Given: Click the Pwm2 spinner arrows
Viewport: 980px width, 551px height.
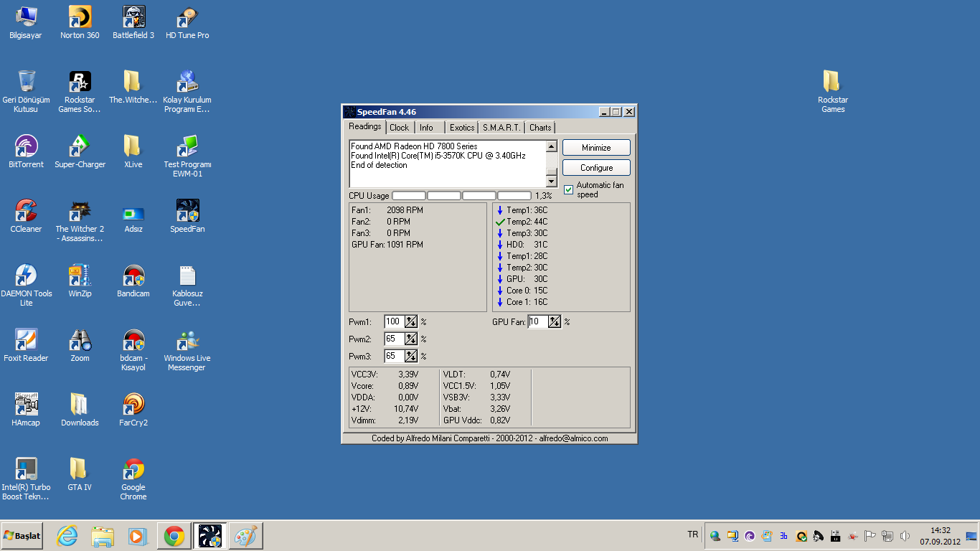Looking at the screenshot, I should click(x=411, y=339).
